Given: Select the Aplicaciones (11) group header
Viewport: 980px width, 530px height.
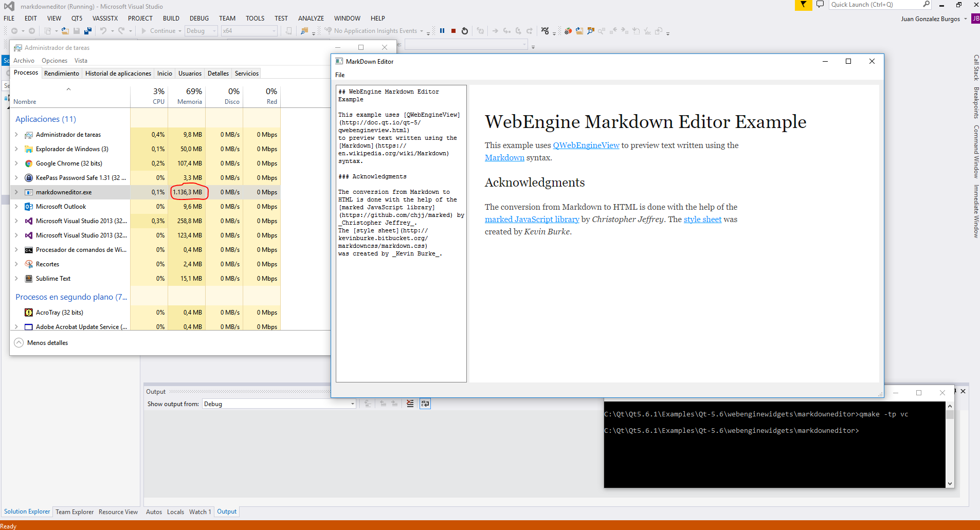Looking at the screenshot, I should point(46,119).
